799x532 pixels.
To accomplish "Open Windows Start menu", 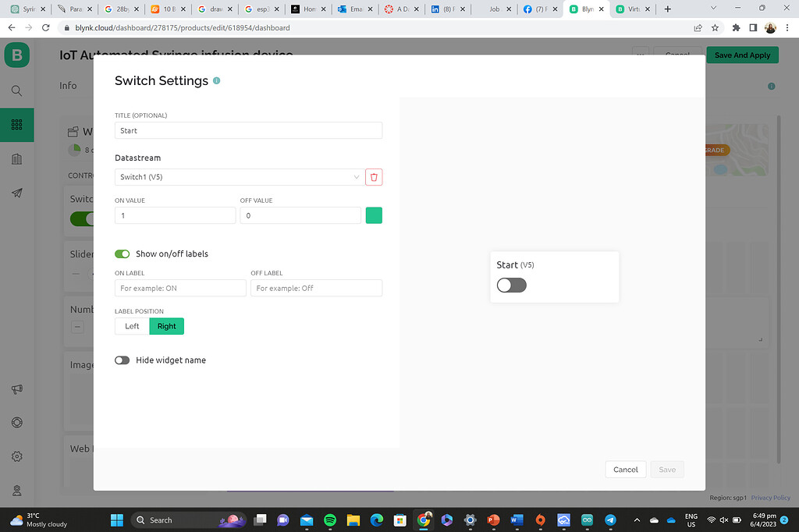I will (117, 520).
